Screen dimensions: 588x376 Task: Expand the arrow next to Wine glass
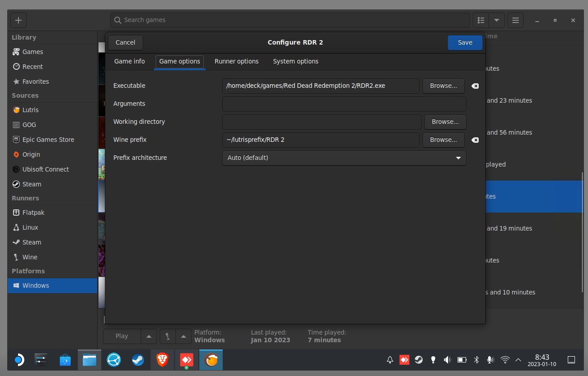point(183,336)
